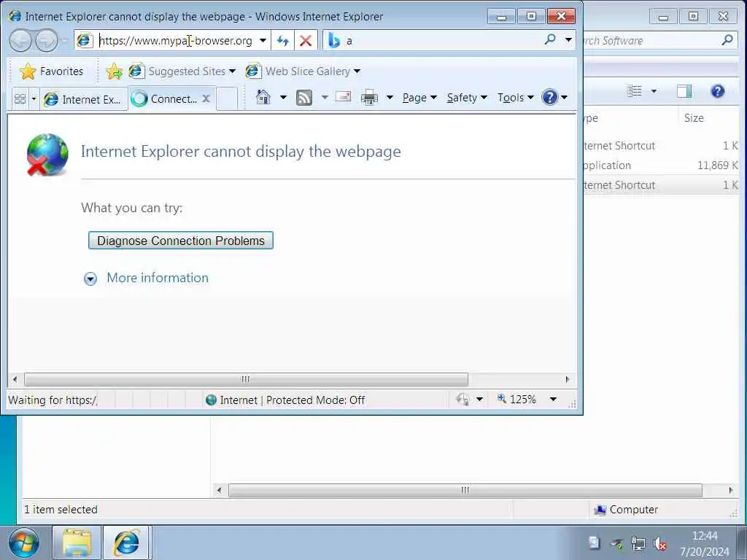
Task: Toggle Explorer preview pane icon
Action: (x=684, y=91)
